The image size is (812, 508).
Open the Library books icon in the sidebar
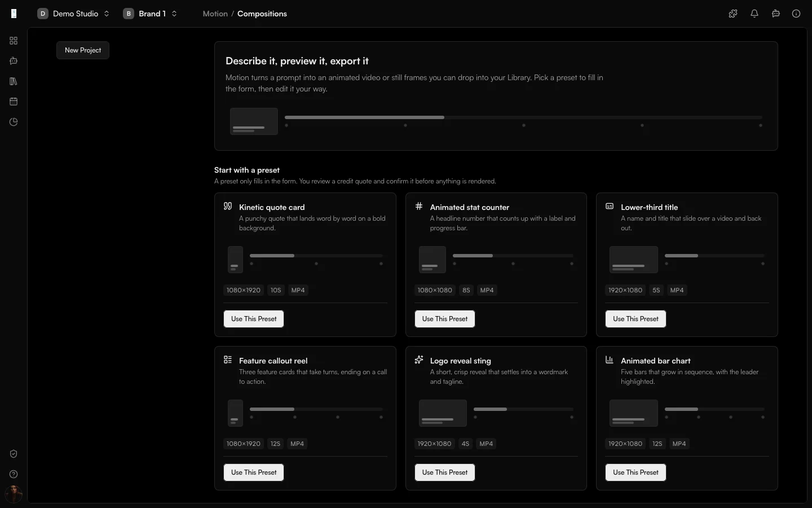14,81
